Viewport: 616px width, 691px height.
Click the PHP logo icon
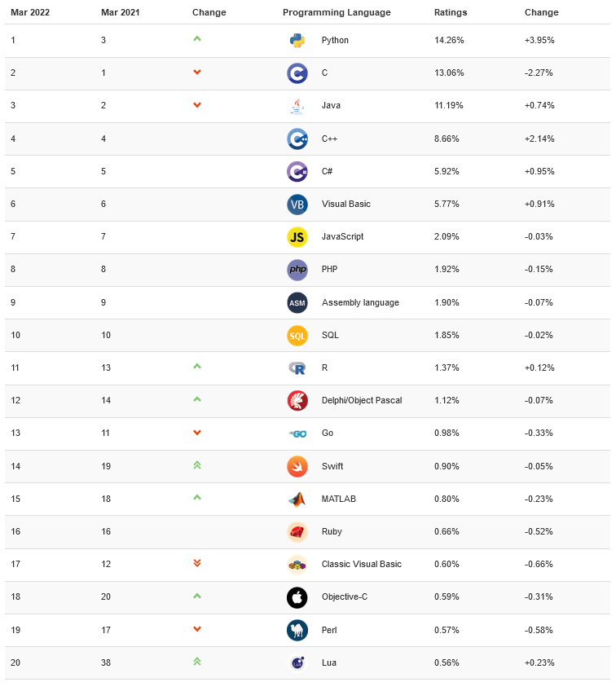(x=297, y=270)
